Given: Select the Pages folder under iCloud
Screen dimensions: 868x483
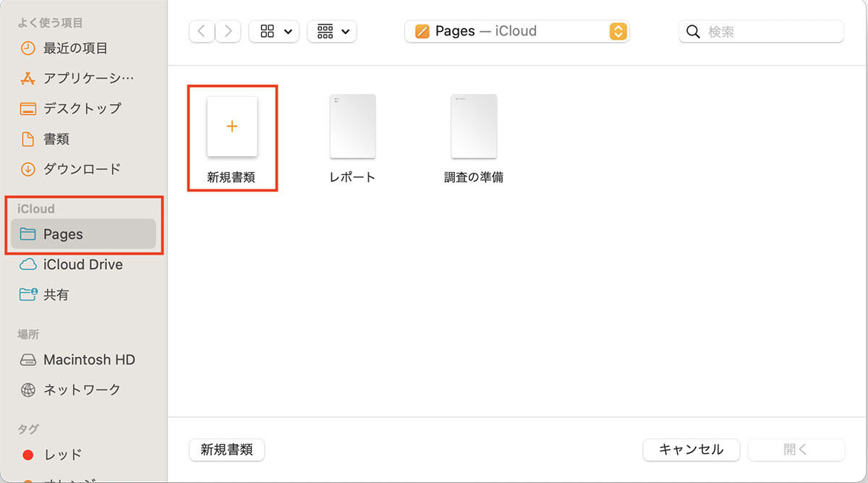Looking at the screenshot, I should point(83,234).
